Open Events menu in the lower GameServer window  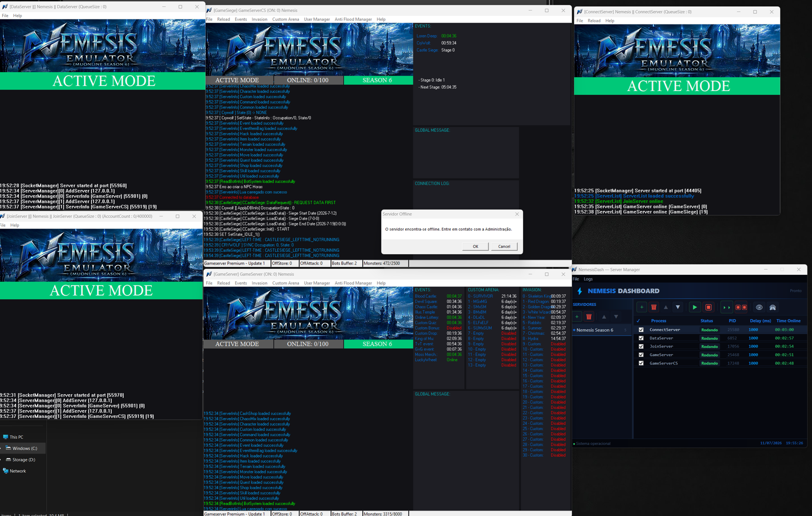(241, 283)
